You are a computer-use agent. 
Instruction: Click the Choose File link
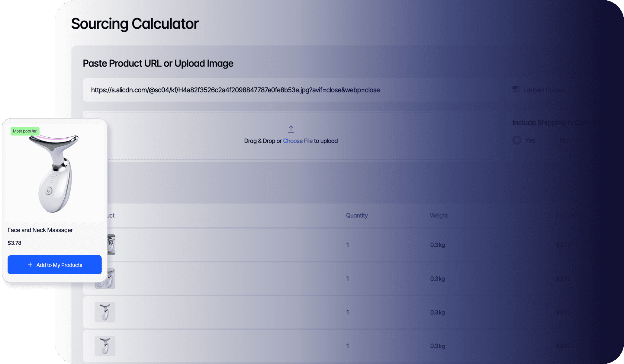pyautogui.click(x=298, y=141)
